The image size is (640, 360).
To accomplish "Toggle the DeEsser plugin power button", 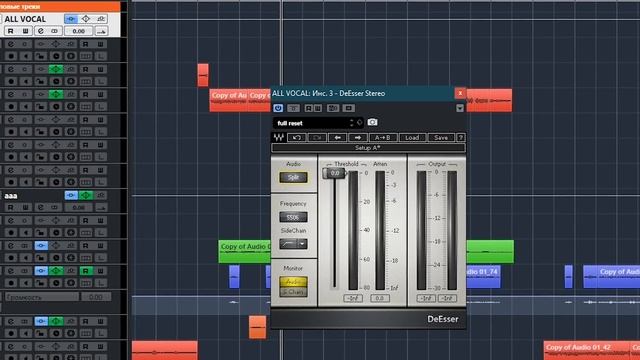I will click(x=278, y=108).
